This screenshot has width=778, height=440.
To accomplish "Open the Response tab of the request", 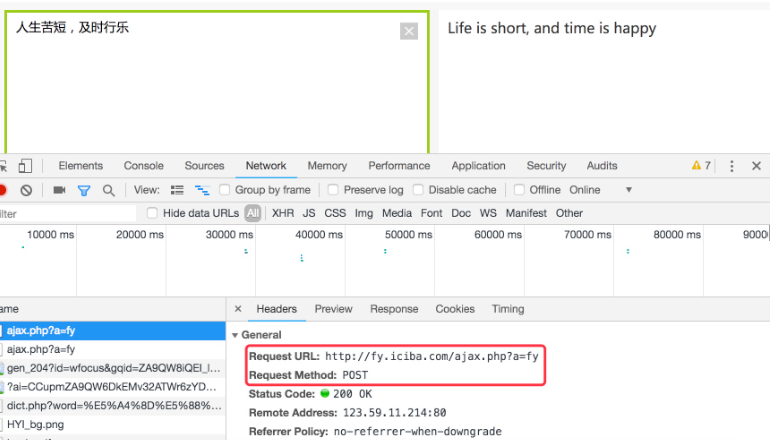I will [394, 309].
